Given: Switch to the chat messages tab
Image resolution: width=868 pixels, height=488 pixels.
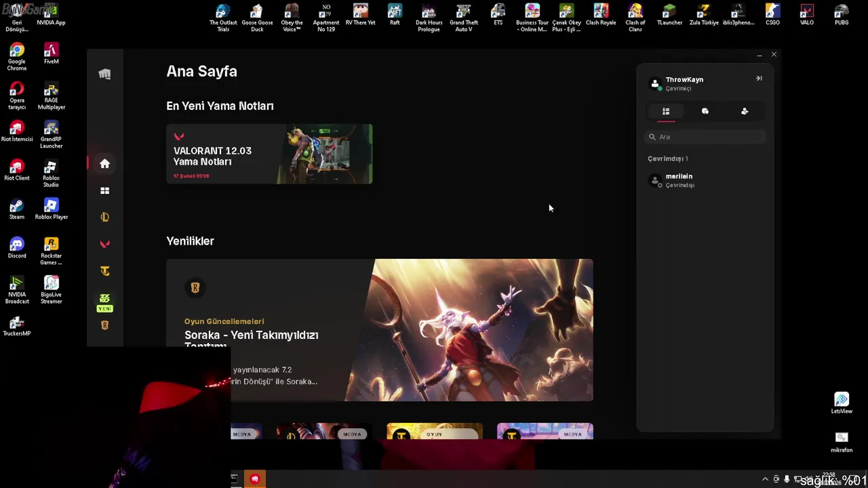Looking at the screenshot, I should click(x=705, y=111).
